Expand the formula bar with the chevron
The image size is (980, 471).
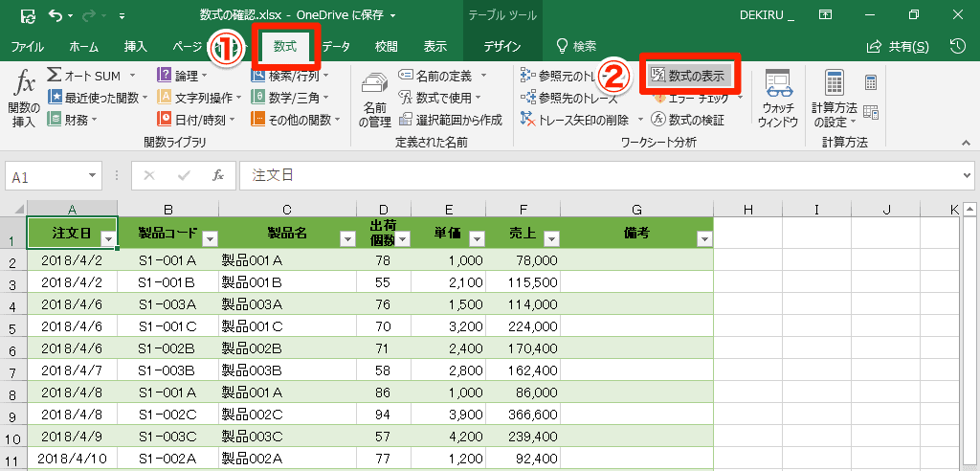(969, 176)
